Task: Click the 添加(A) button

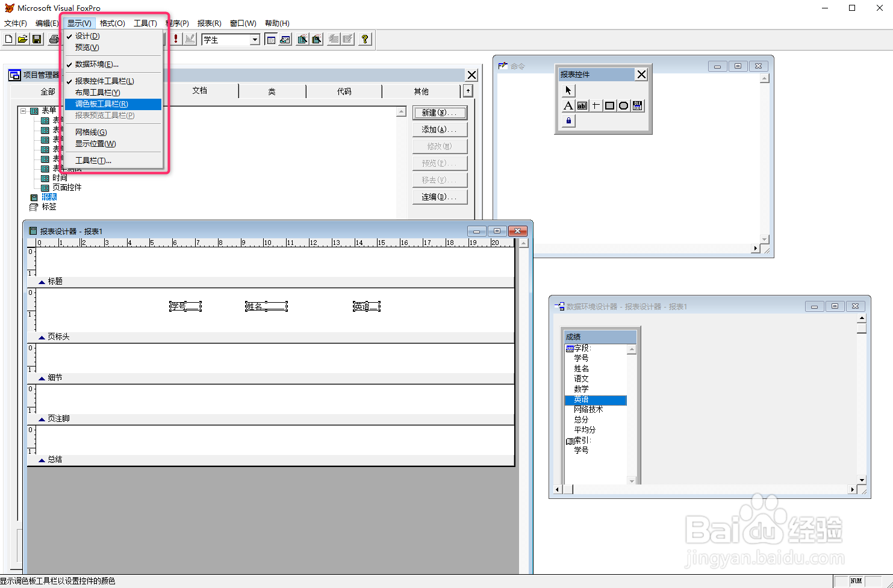Action: click(x=440, y=128)
